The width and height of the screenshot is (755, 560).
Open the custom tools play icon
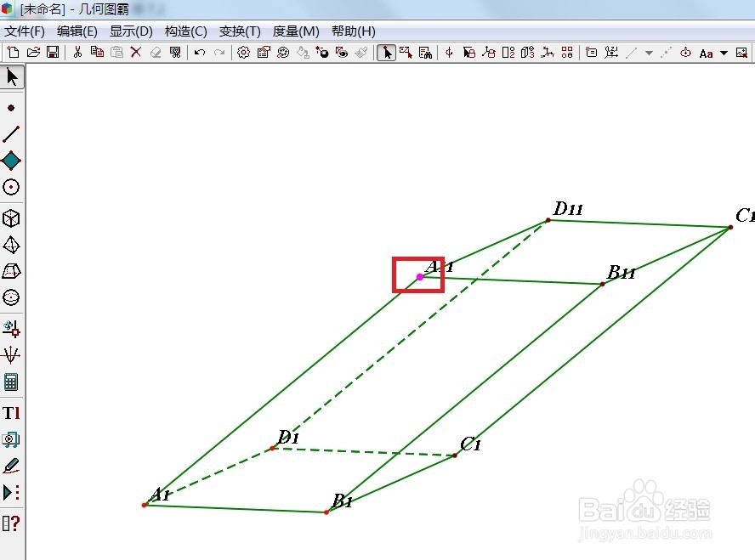click(x=11, y=492)
